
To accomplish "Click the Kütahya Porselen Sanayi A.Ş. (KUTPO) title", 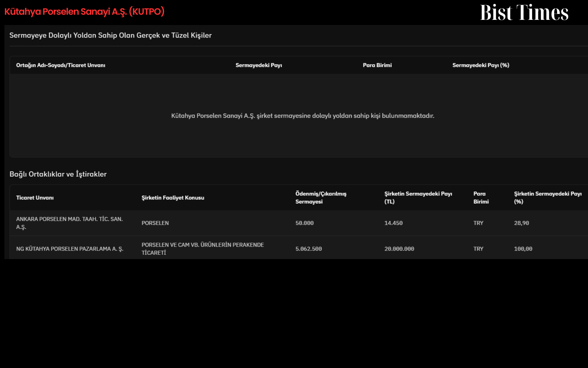I will click(x=84, y=11).
